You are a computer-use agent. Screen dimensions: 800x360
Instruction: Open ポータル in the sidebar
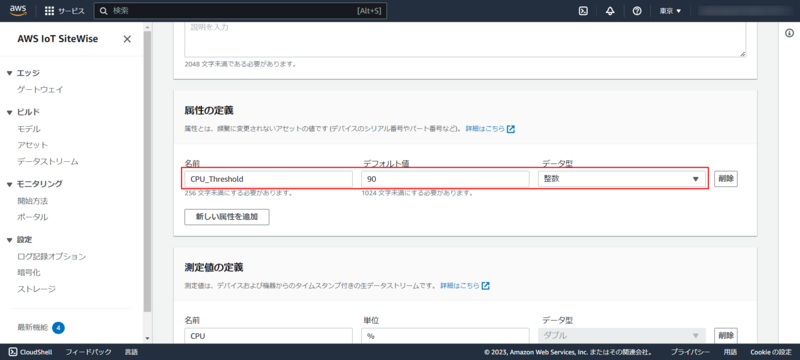(x=33, y=217)
